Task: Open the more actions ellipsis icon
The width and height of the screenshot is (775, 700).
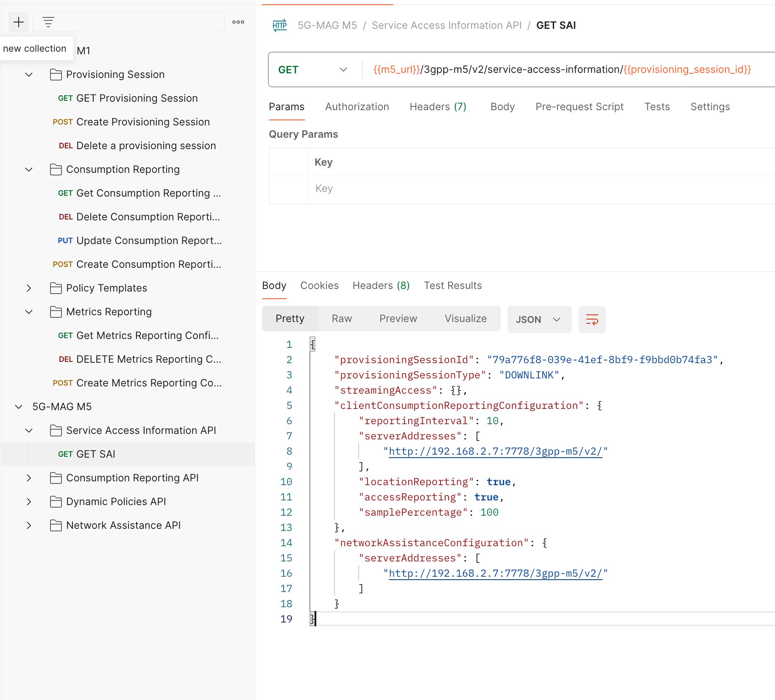Action: pyautogui.click(x=238, y=22)
